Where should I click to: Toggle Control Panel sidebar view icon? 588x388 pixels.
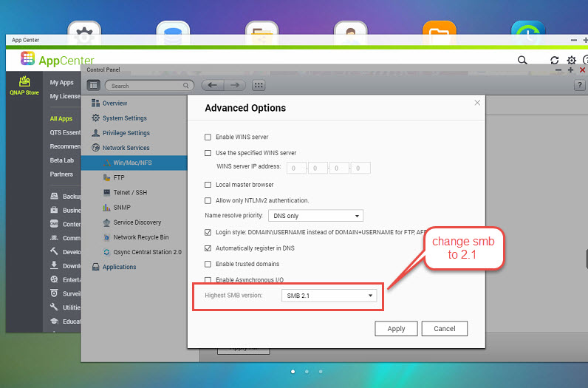pos(93,86)
